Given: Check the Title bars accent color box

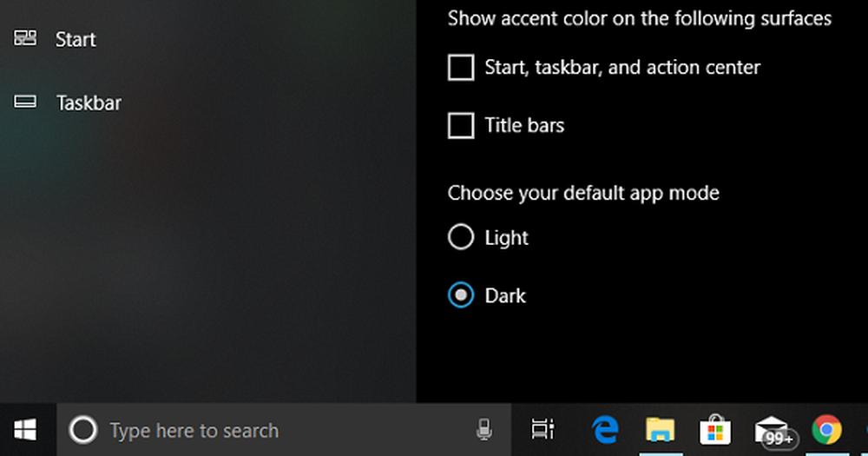Looking at the screenshot, I should coord(461,125).
